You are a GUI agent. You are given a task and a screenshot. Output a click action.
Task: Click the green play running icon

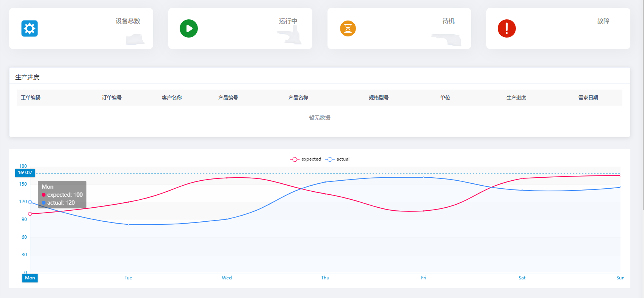click(x=189, y=28)
